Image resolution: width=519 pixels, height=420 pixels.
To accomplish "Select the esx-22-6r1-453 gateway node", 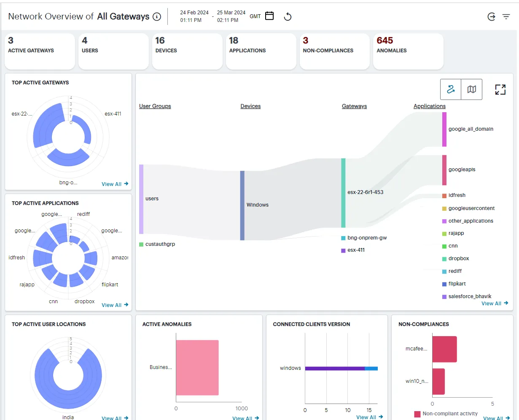I will click(343, 193).
